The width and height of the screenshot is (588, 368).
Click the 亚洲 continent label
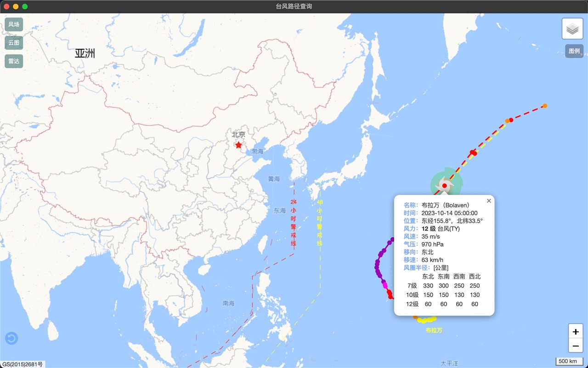click(85, 53)
